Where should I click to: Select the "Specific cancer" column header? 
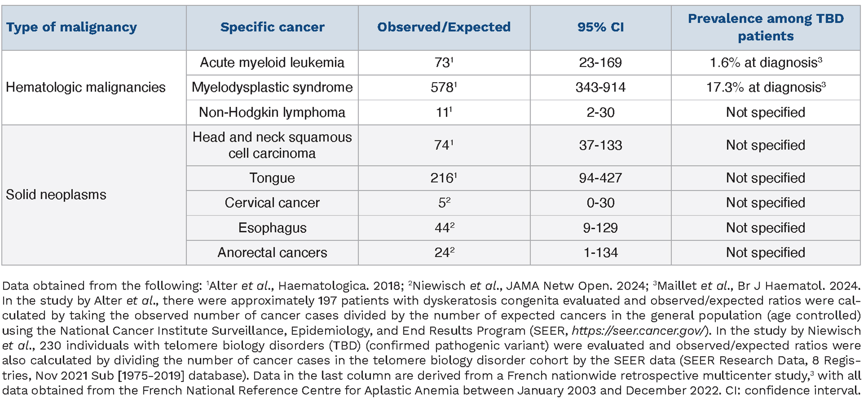[x=272, y=27]
